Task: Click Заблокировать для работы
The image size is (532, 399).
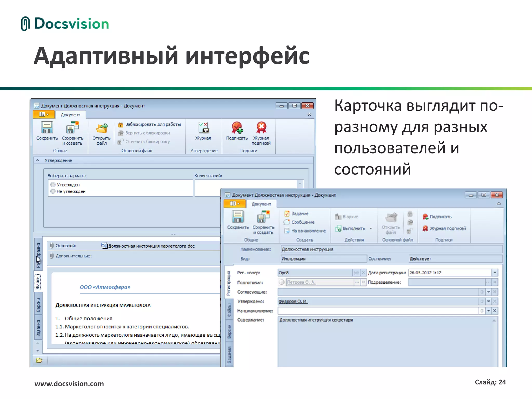Action: (x=150, y=124)
